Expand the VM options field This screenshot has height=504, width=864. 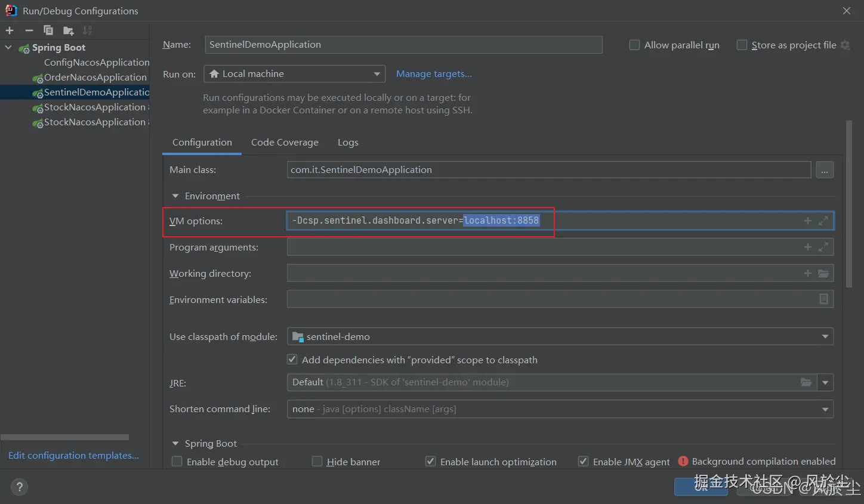[x=823, y=221]
